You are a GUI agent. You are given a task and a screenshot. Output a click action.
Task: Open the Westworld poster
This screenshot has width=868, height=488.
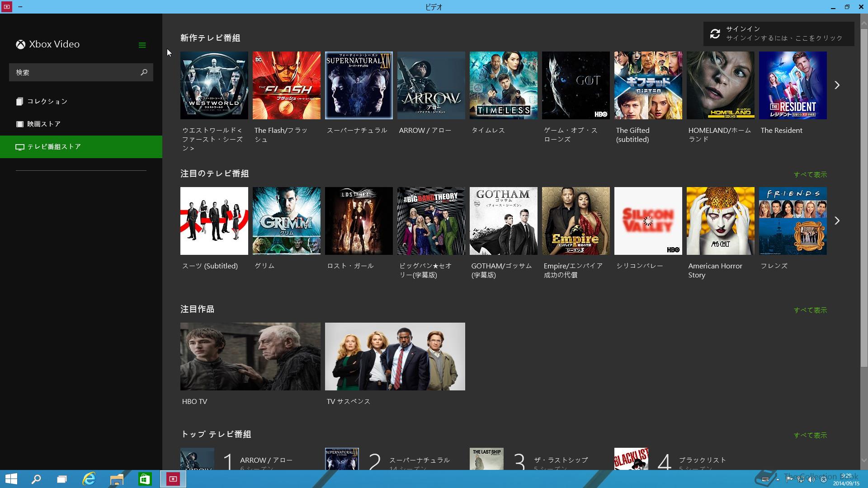(x=214, y=85)
